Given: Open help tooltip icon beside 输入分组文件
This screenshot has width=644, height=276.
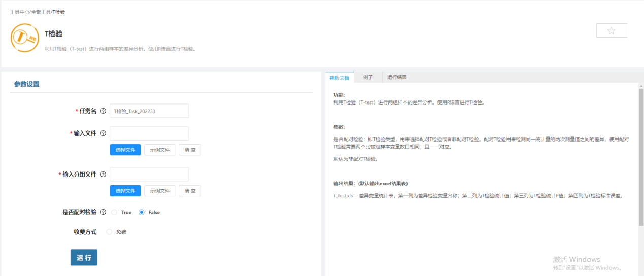Looking at the screenshot, I should [103, 175].
